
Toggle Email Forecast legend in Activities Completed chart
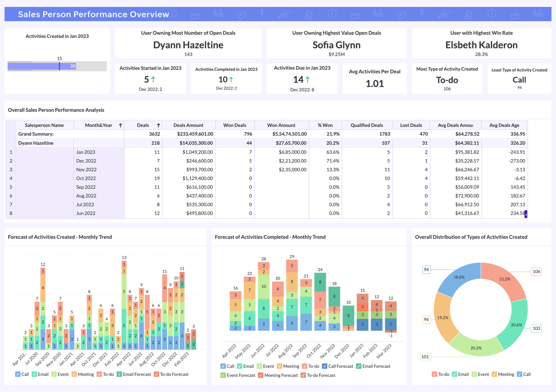pyautogui.click(x=373, y=366)
